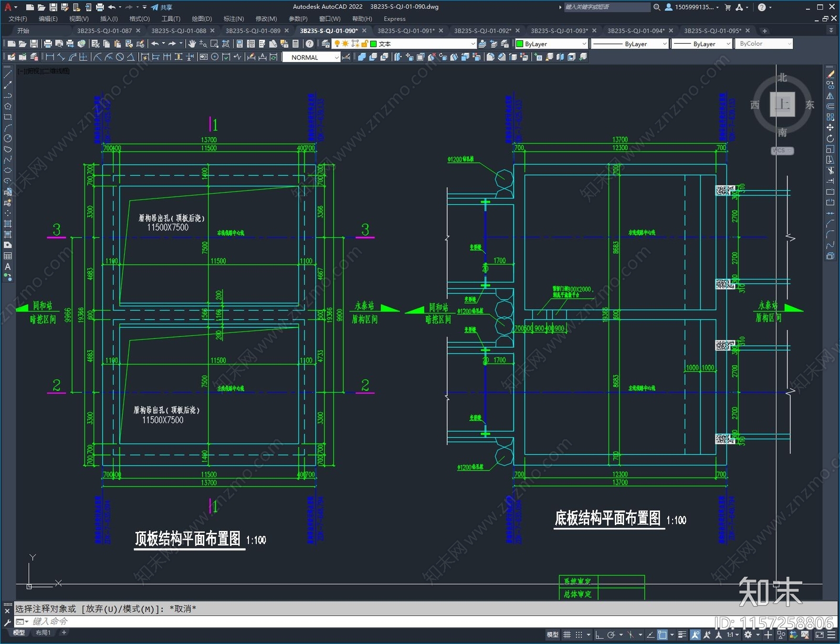Click the ByColor plot style box
The image size is (840, 644).
click(x=764, y=44)
